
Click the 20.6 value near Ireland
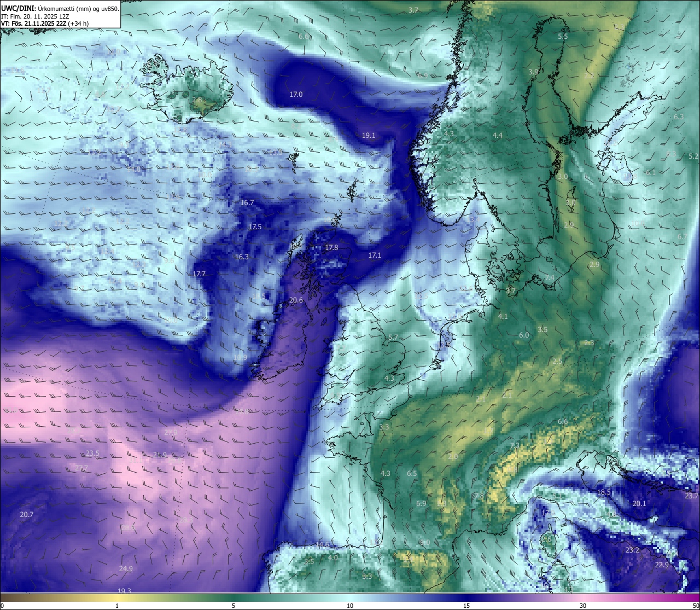pos(296,300)
